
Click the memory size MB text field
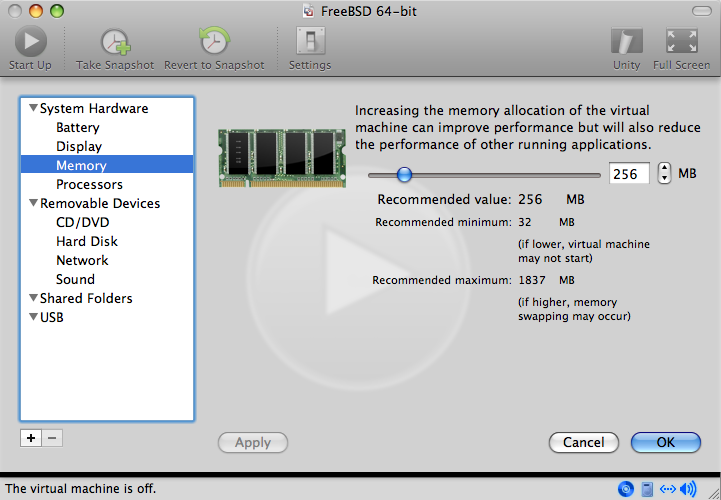tap(629, 174)
